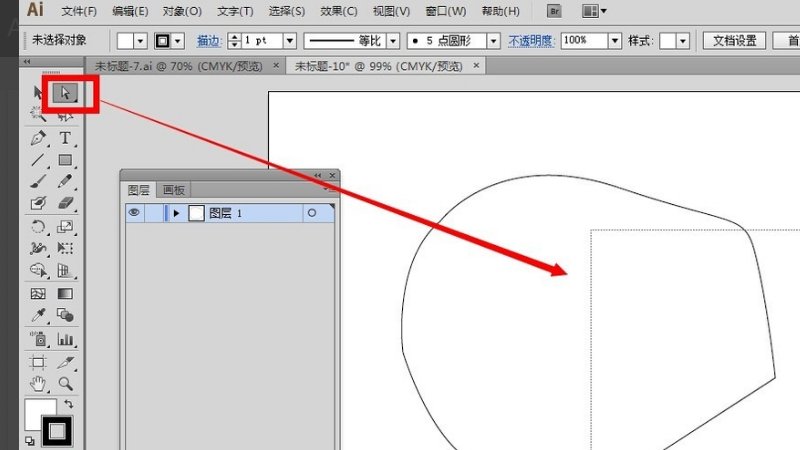Open control bar fill color dropdown
Image resolution: width=800 pixels, height=450 pixels.
(x=140, y=41)
